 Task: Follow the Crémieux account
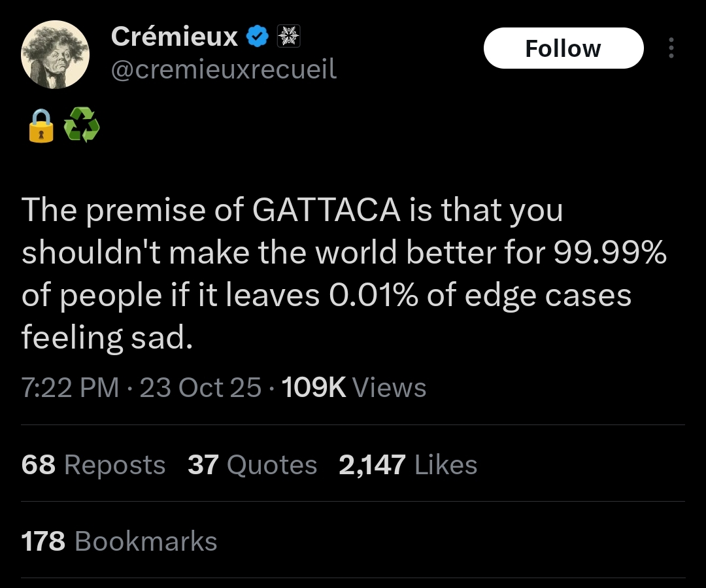coord(563,48)
